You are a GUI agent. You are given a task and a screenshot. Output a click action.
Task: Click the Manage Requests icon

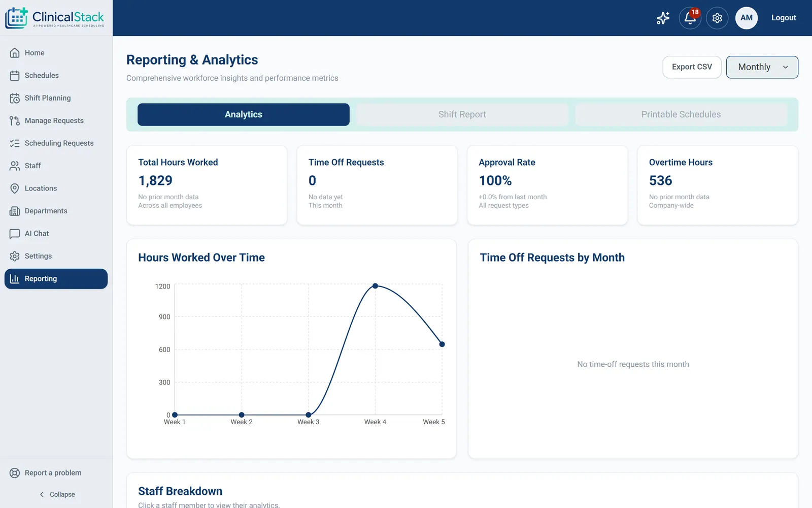point(15,120)
